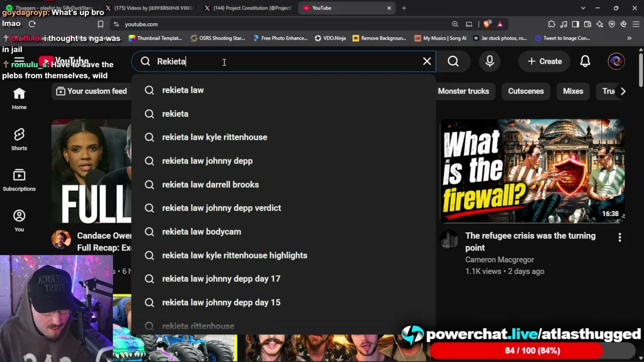The image size is (644, 362).
Task: Open the browser main hamburger menu
Action: (x=636, y=24)
